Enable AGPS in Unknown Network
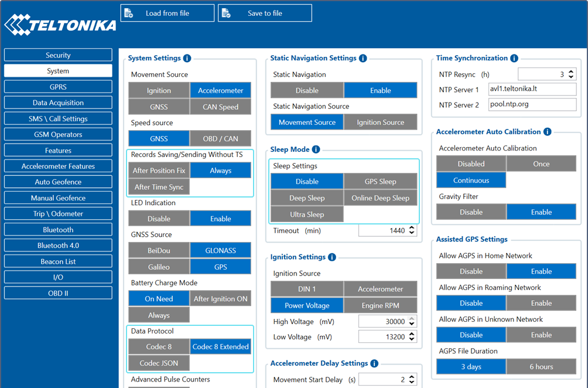Viewport: 588px width, 388px height. tap(541, 335)
